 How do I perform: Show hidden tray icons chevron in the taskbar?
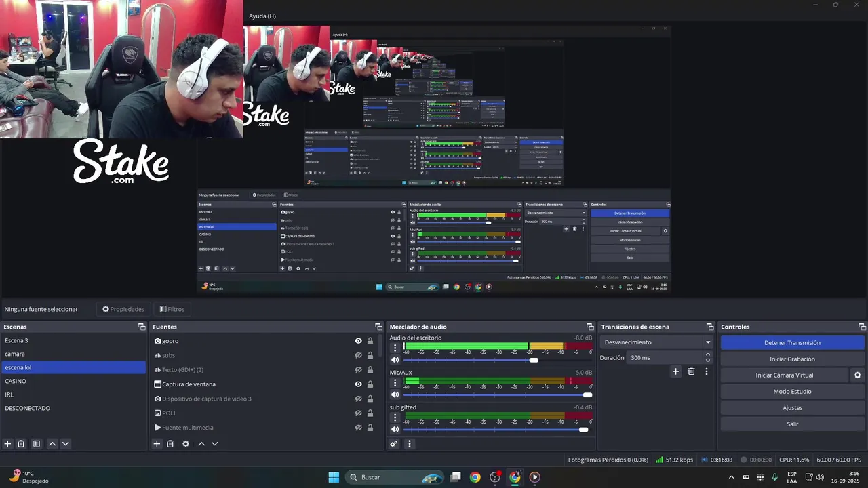point(731,477)
